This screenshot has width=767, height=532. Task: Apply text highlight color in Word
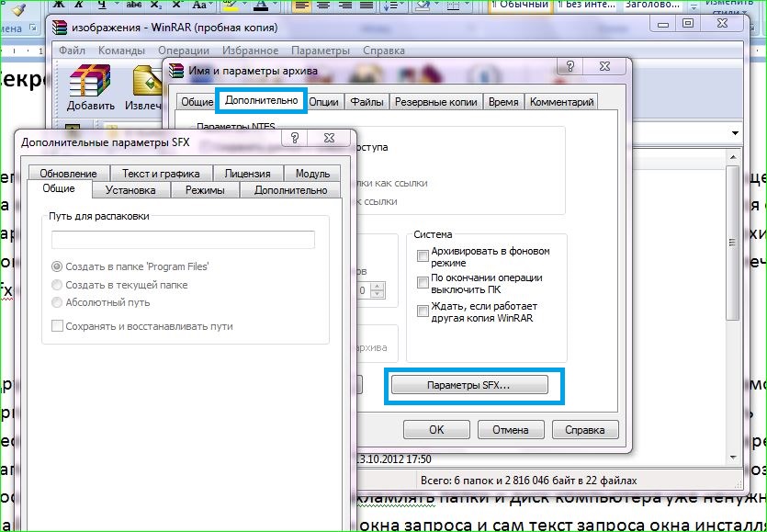pyautogui.click(x=229, y=5)
